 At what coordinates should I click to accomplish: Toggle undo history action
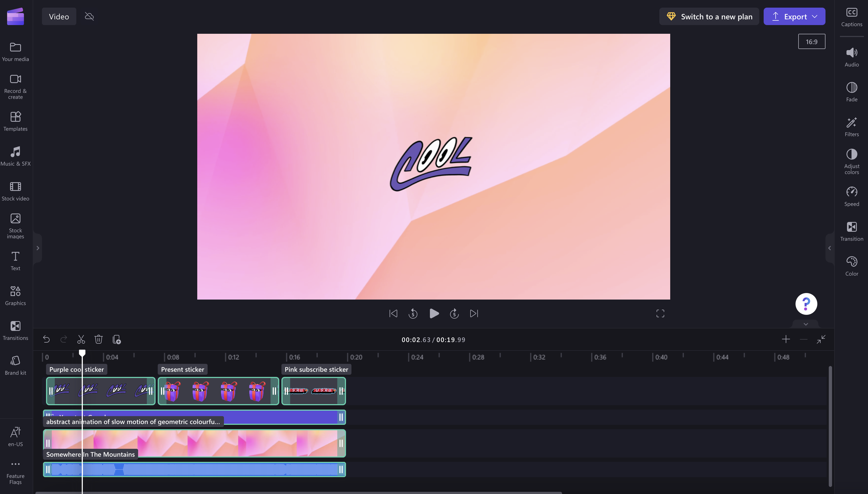pyautogui.click(x=47, y=339)
